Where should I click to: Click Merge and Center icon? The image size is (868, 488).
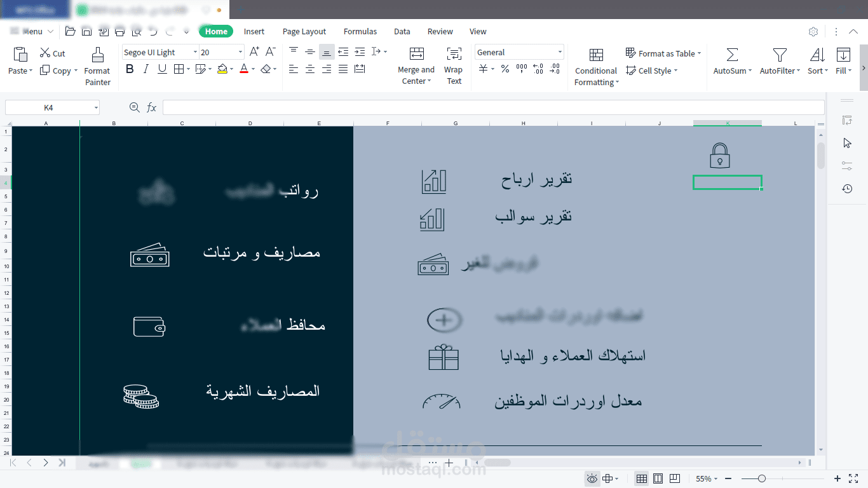click(x=417, y=53)
